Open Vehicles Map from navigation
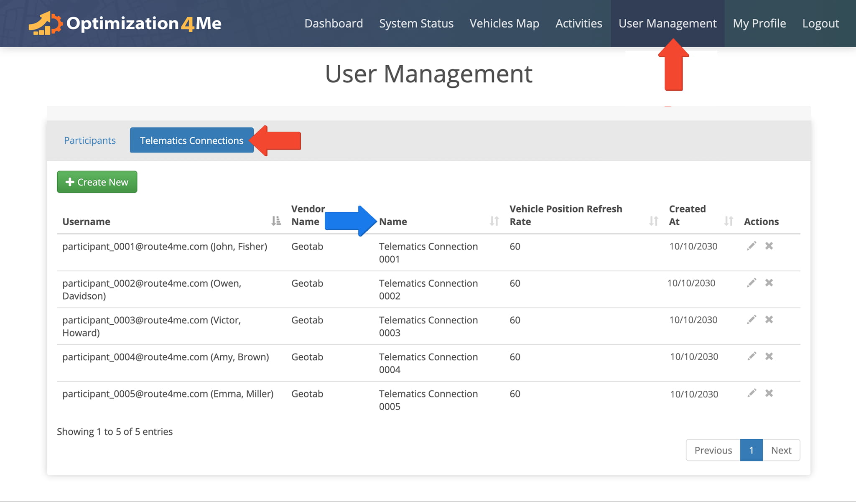The image size is (856, 504). point(504,23)
